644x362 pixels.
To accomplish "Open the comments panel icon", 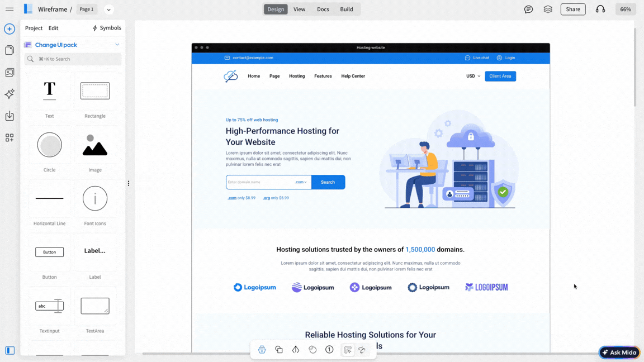I will coord(528,9).
